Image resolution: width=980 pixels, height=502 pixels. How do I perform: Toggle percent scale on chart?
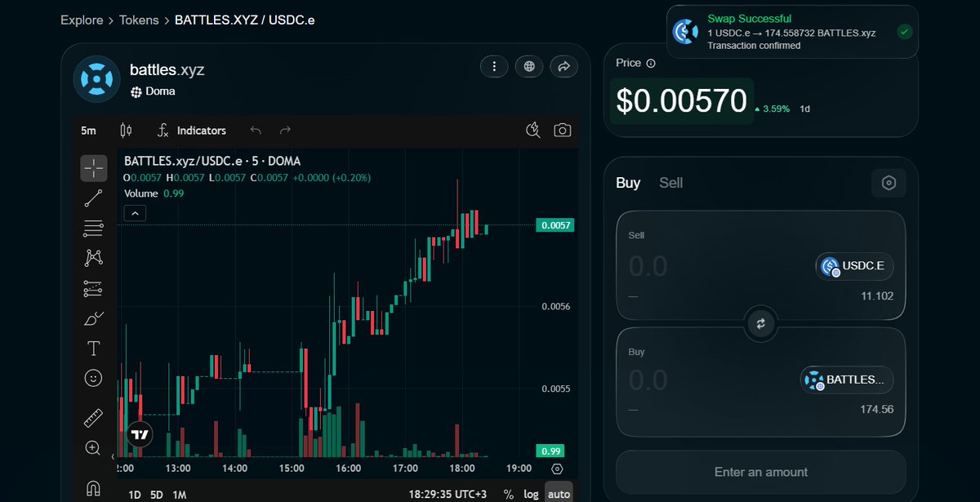pos(509,494)
